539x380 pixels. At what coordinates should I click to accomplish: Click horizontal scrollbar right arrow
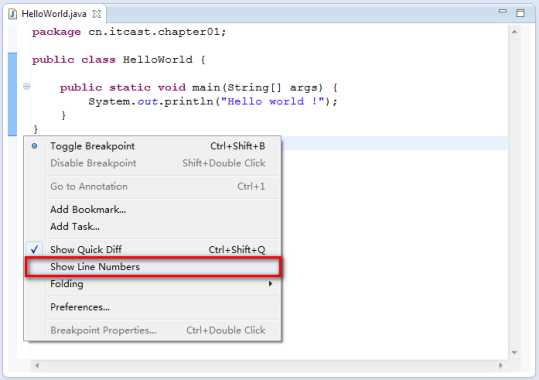pos(500,365)
